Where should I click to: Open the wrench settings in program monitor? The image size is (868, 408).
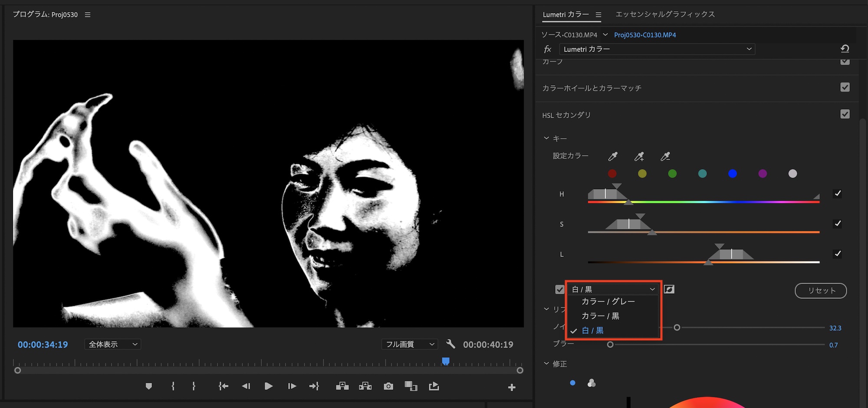coord(450,344)
